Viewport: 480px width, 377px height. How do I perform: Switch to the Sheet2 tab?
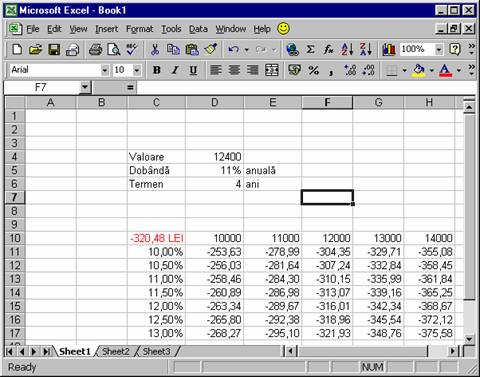click(x=116, y=351)
